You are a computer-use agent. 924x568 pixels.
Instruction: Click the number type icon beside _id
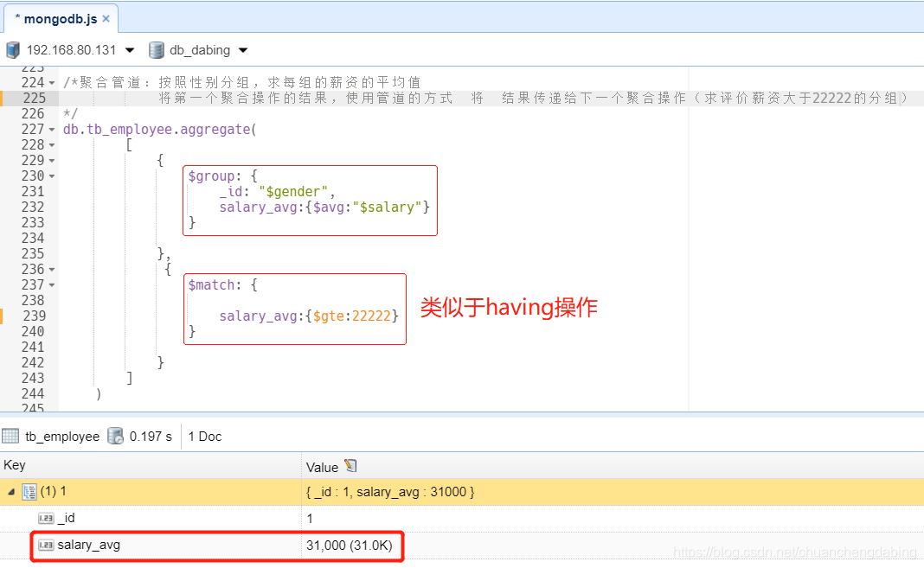click(x=46, y=518)
